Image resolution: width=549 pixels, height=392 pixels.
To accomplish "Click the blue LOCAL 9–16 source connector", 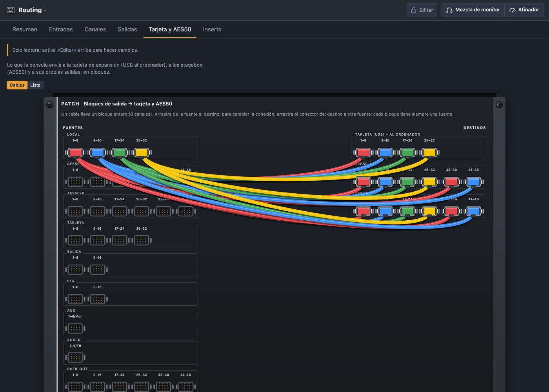I will (x=97, y=152).
